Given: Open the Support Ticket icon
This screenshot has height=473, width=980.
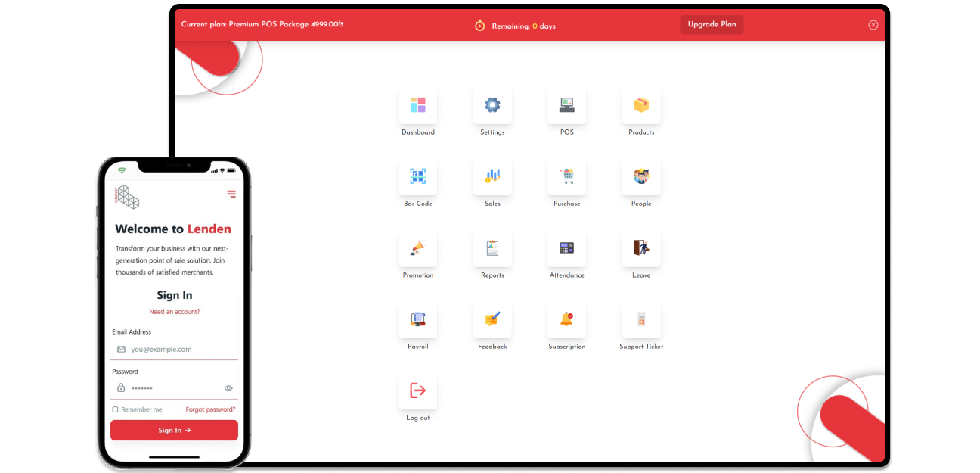Looking at the screenshot, I should coord(641,319).
